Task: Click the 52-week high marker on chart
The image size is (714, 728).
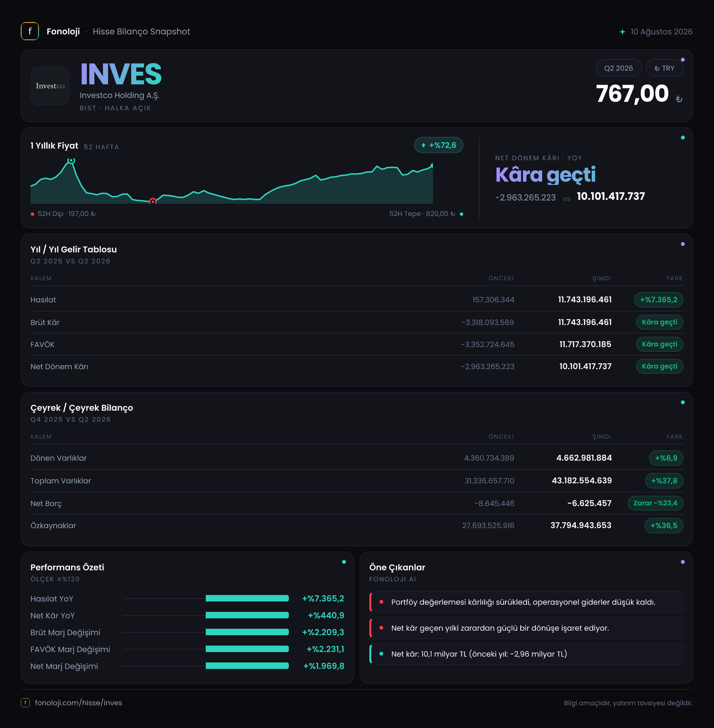Action: [x=71, y=161]
